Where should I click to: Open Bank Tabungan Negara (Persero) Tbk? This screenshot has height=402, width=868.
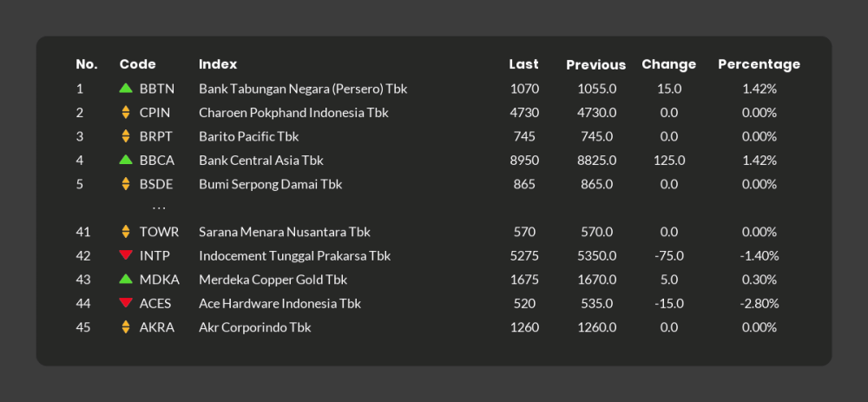pos(303,89)
